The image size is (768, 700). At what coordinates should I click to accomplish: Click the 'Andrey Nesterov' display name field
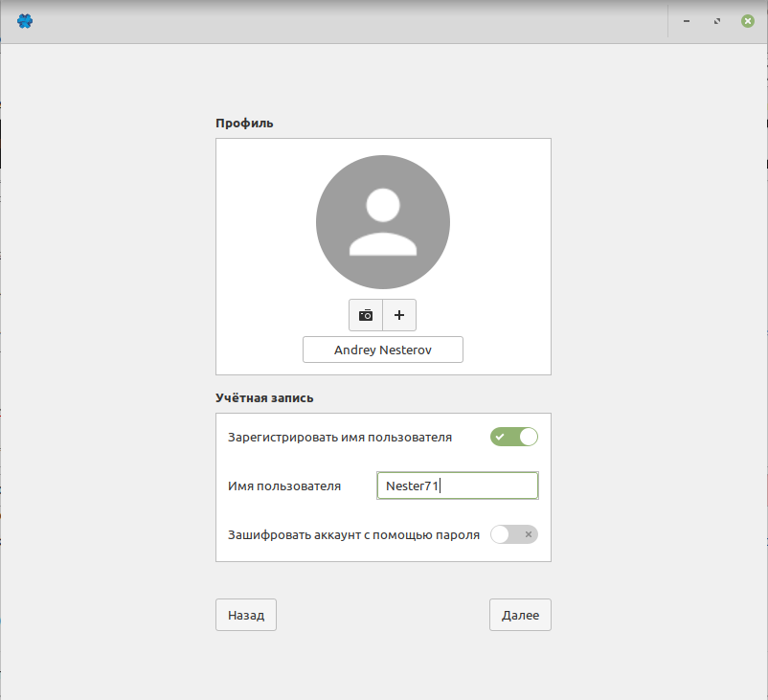coord(383,350)
